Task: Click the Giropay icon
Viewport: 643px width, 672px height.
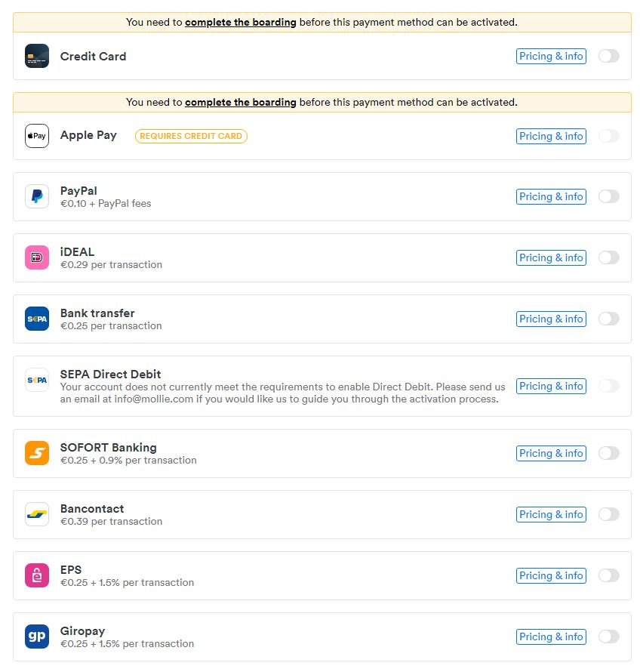Action: (x=36, y=637)
